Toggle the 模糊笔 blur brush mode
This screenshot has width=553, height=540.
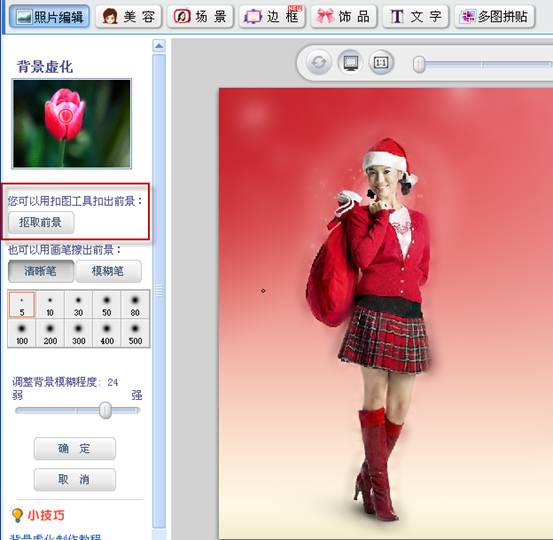tap(109, 271)
